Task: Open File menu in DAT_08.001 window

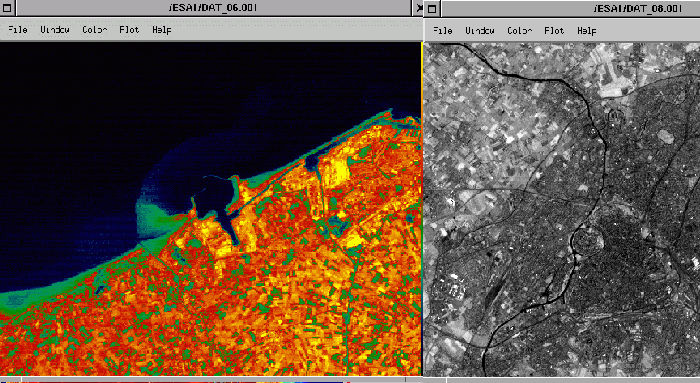Action: (x=443, y=31)
